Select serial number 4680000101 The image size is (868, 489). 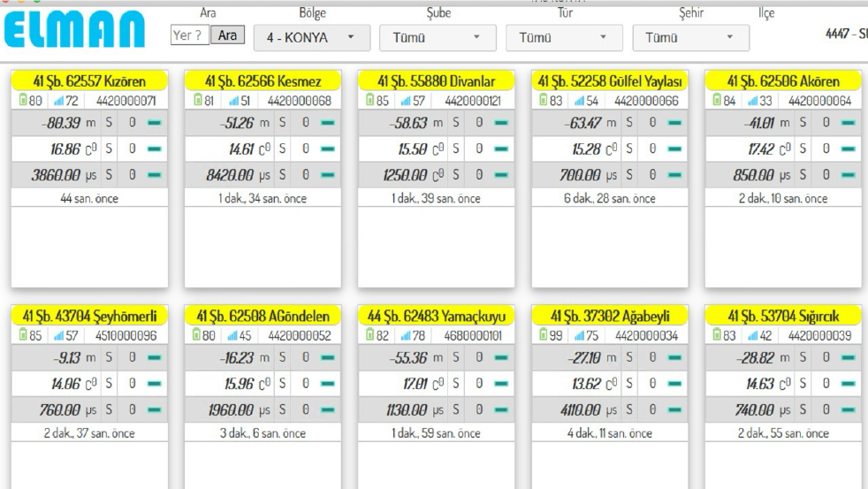click(x=473, y=336)
